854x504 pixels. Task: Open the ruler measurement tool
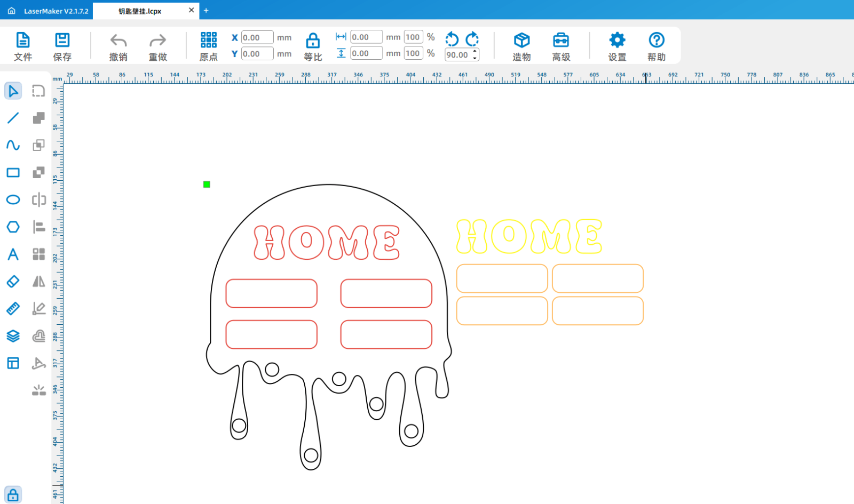pos(13,309)
